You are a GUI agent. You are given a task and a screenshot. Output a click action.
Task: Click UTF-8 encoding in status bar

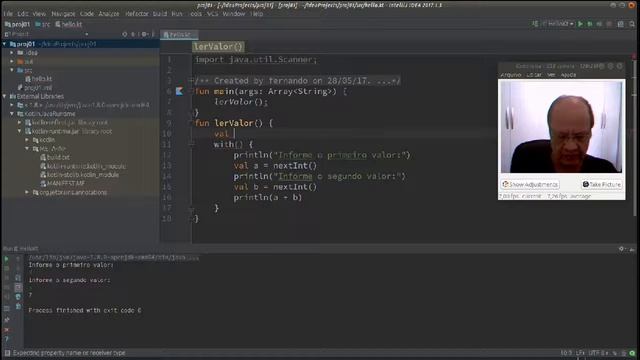tap(598, 353)
